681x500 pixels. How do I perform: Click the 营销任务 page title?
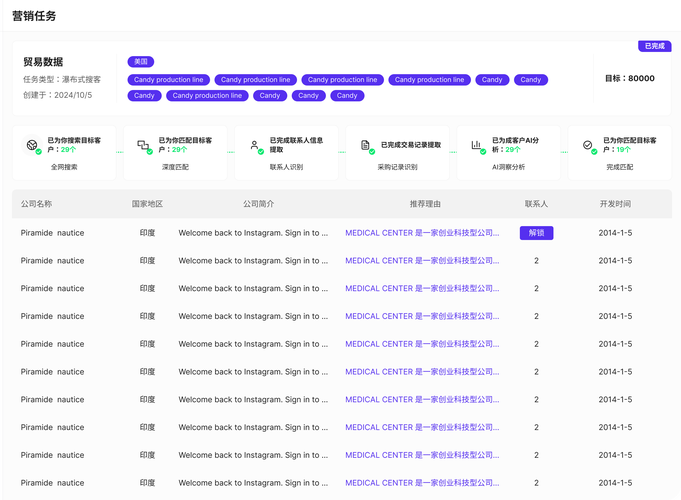pos(34,16)
